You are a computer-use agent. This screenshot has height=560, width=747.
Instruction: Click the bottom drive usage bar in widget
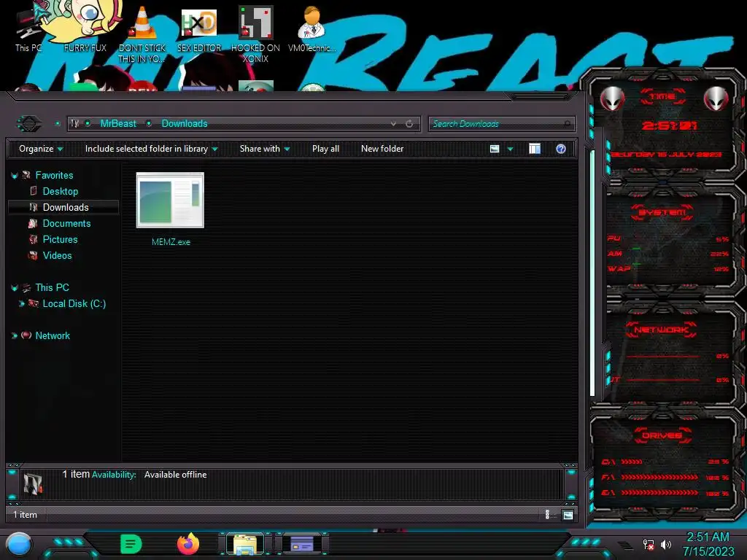(659, 493)
